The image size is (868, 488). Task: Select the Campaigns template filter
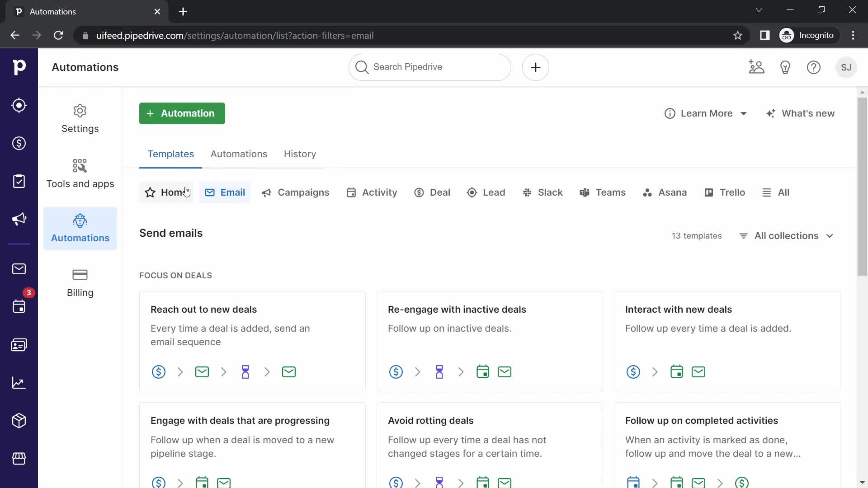tap(296, 192)
